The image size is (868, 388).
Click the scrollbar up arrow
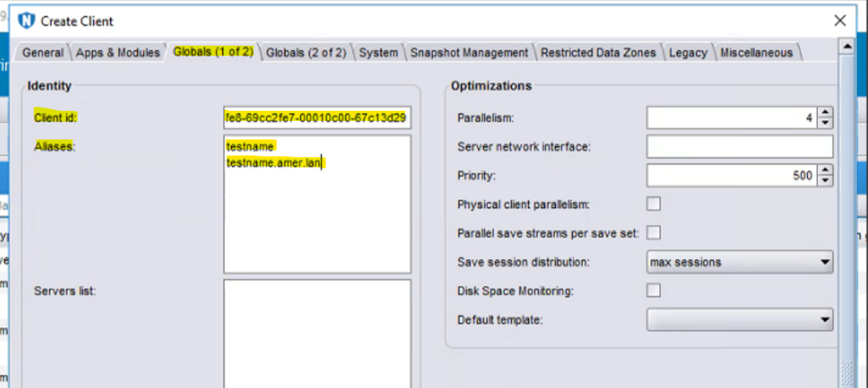tap(846, 46)
